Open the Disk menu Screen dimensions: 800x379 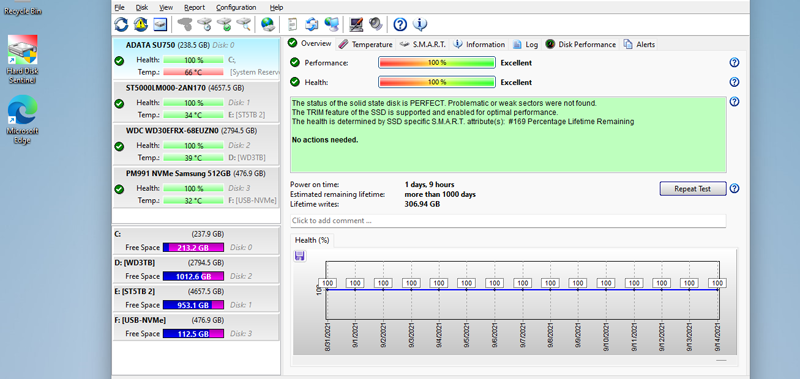(x=142, y=8)
